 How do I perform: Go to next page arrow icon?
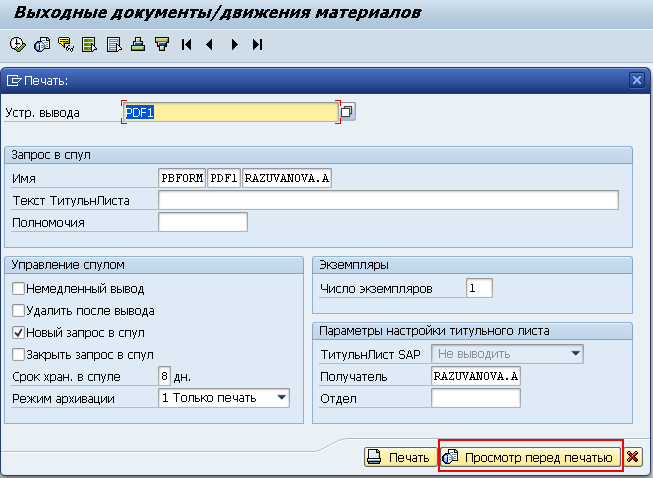[234, 44]
